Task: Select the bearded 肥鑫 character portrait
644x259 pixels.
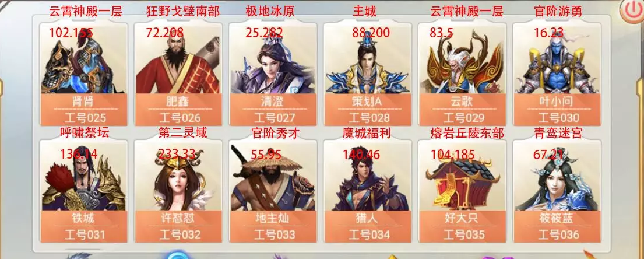Action: point(178,59)
